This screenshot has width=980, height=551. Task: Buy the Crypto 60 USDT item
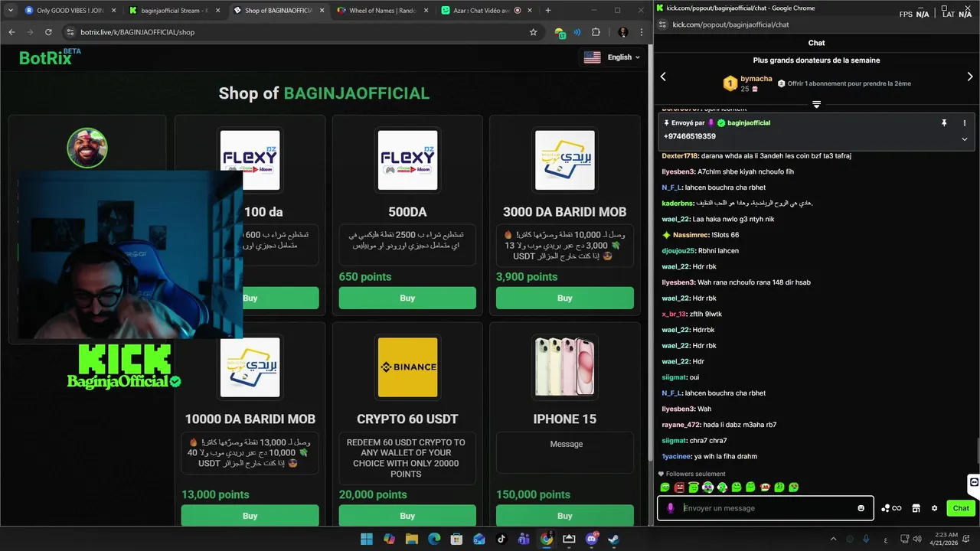pos(407,515)
